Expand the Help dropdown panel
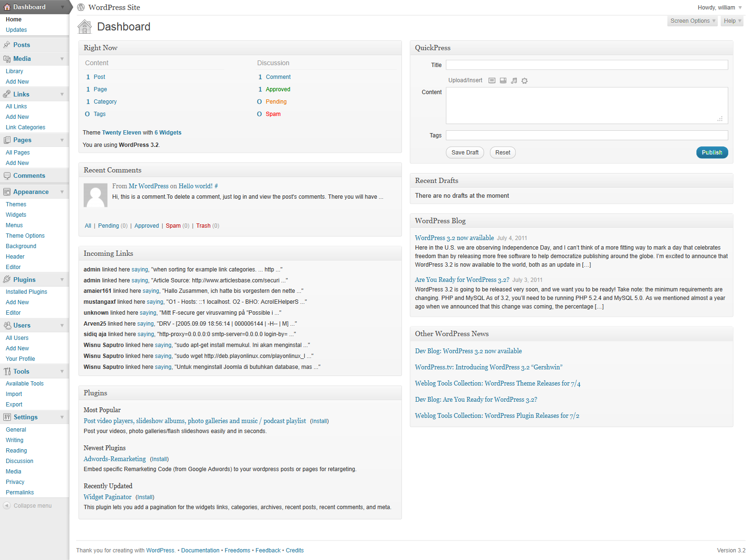Viewport: 753px width, 560px height. [x=732, y=21]
